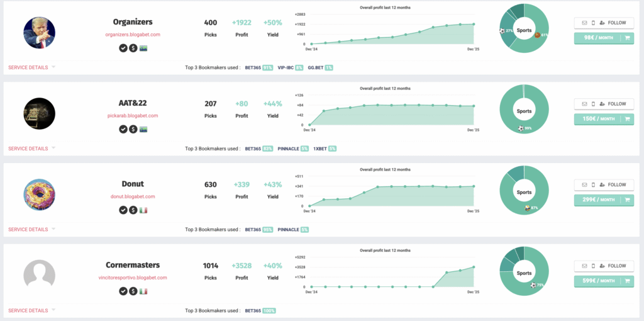Subscribe to Donut for 299€ per month
Image resolution: width=644 pixels, height=321 pixels.
point(597,200)
